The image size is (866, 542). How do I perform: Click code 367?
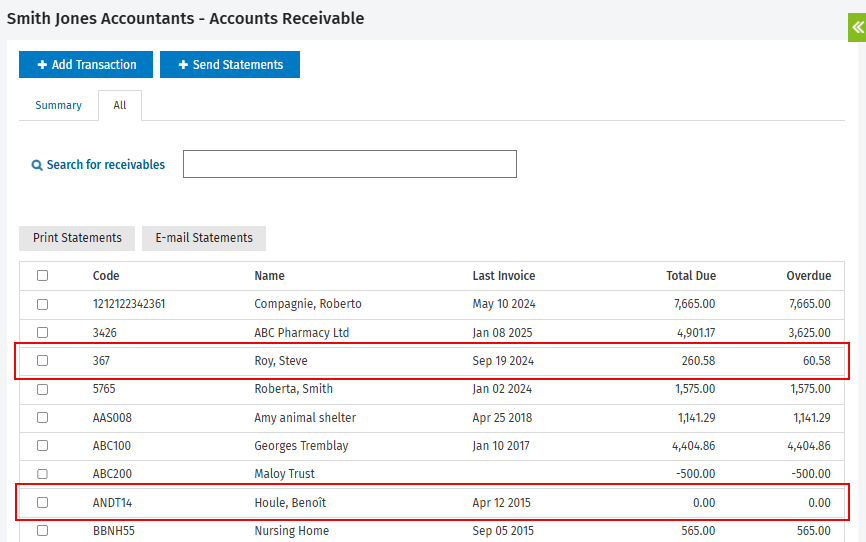pos(101,361)
